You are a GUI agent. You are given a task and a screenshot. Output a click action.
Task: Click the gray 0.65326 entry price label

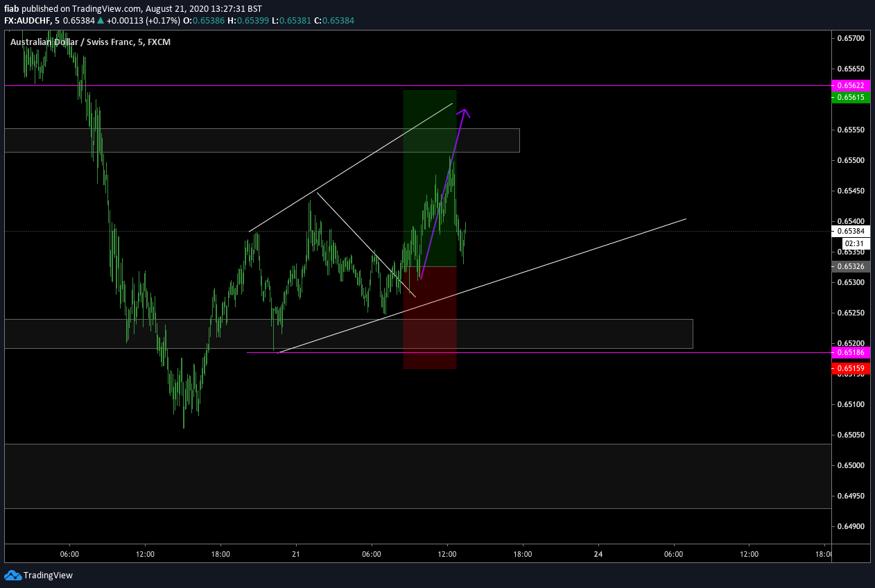(850, 266)
